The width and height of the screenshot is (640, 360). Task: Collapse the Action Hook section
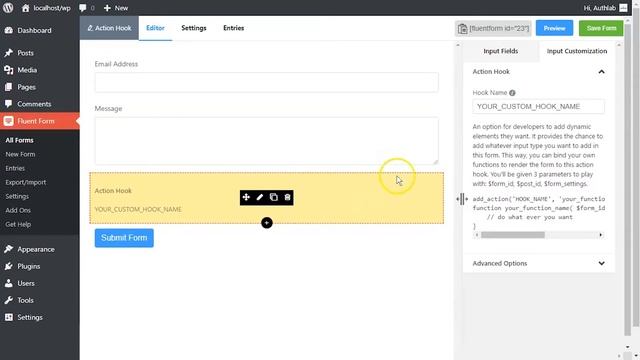point(601,72)
